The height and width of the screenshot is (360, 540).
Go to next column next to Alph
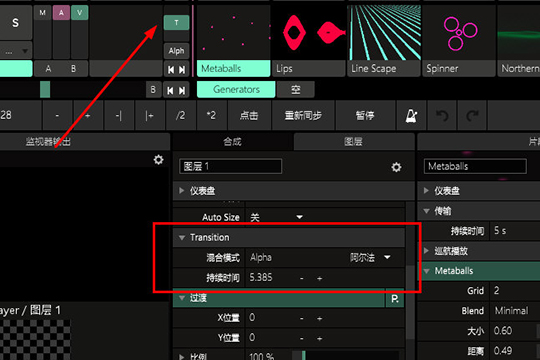coord(182,70)
